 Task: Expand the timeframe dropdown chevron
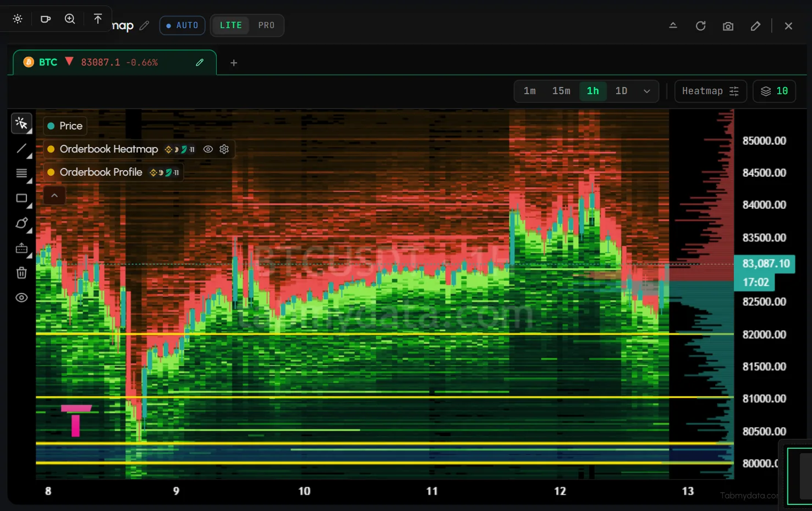647,91
